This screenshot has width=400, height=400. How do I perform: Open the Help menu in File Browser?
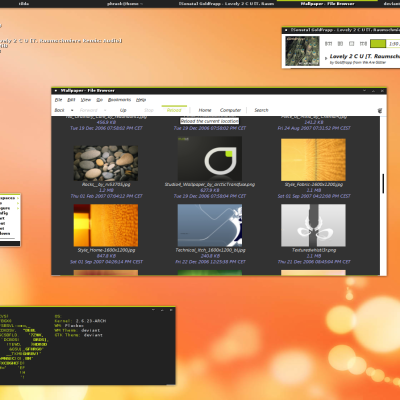(141, 100)
